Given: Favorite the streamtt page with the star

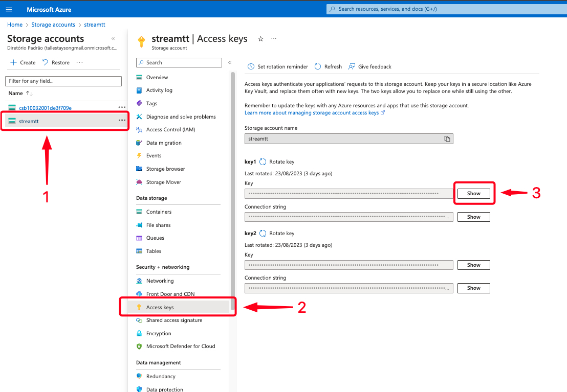Looking at the screenshot, I should coord(260,39).
